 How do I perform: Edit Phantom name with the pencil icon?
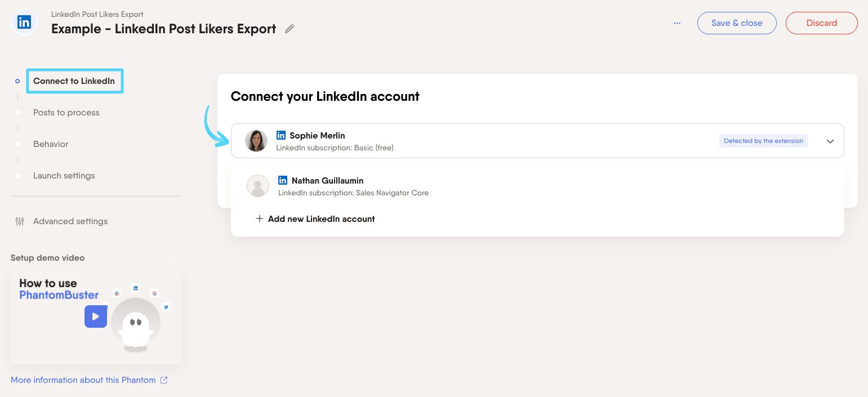(290, 29)
